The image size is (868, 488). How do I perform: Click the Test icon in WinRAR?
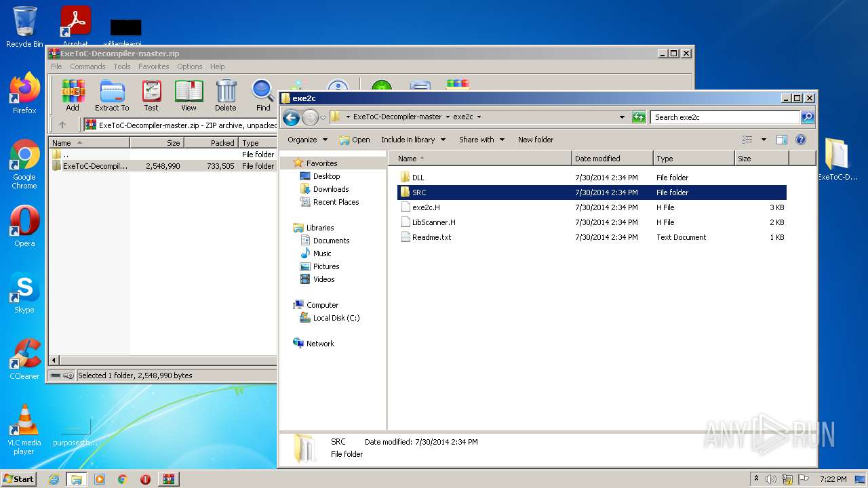(x=151, y=95)
